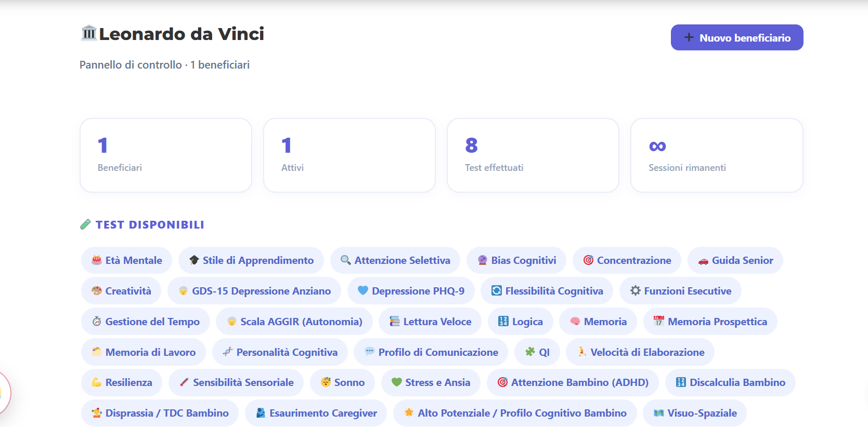The width and height of the screenshot is (868, 427).
Task: Select Attenzione Bambino (ADHD) test
Action: click(573, 382)
